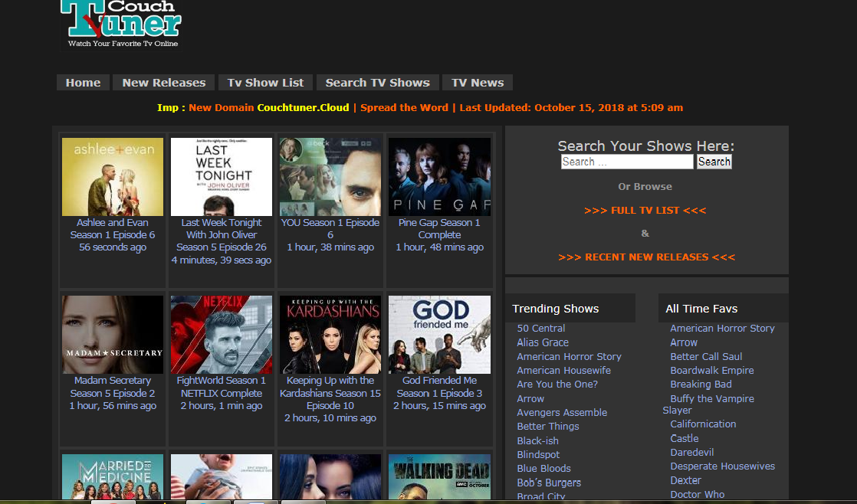857x504 pixels.
Task: Select Arrow under All Time Favs
Action: pos(684,342)
